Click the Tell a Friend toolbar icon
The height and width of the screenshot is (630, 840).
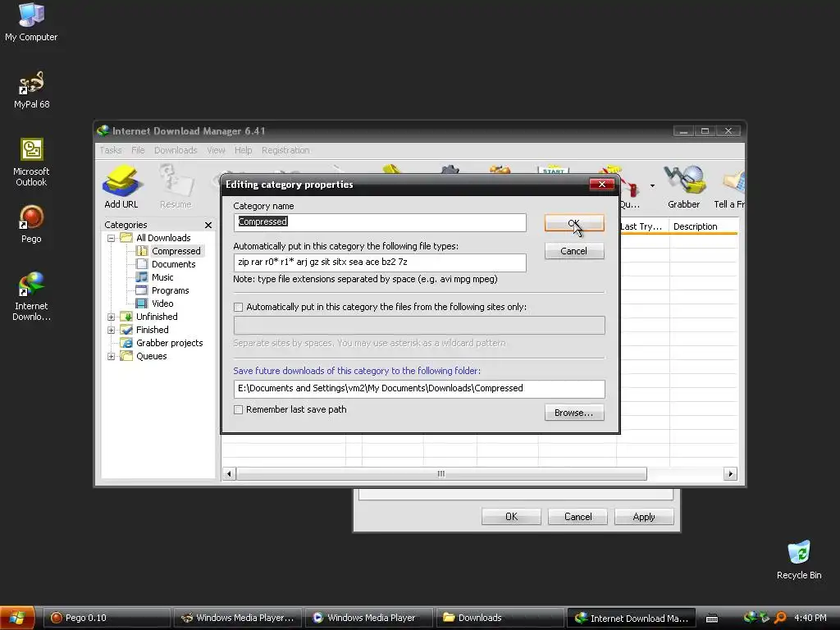coord(729,186)
